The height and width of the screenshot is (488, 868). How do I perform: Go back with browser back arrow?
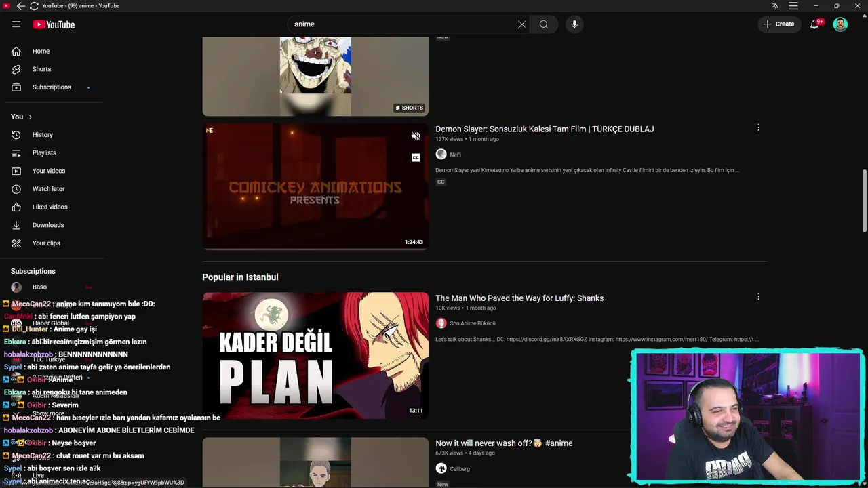tap(20, 6)
